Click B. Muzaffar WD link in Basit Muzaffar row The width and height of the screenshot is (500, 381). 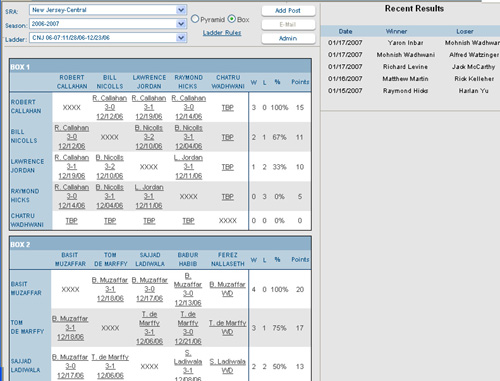[x=227, y=289]
